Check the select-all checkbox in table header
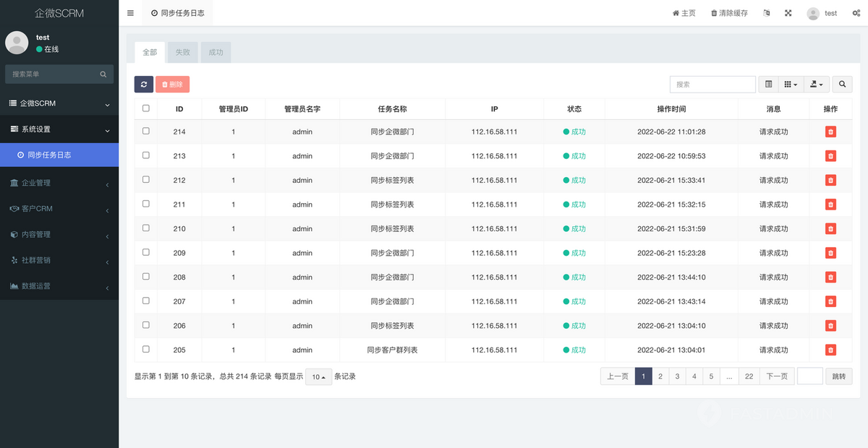The width and height of the screenshot is (868, 448). 145,107
